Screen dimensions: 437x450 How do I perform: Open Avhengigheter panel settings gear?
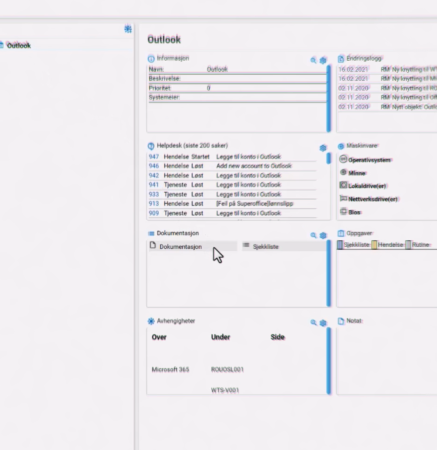tap(323, 323)
